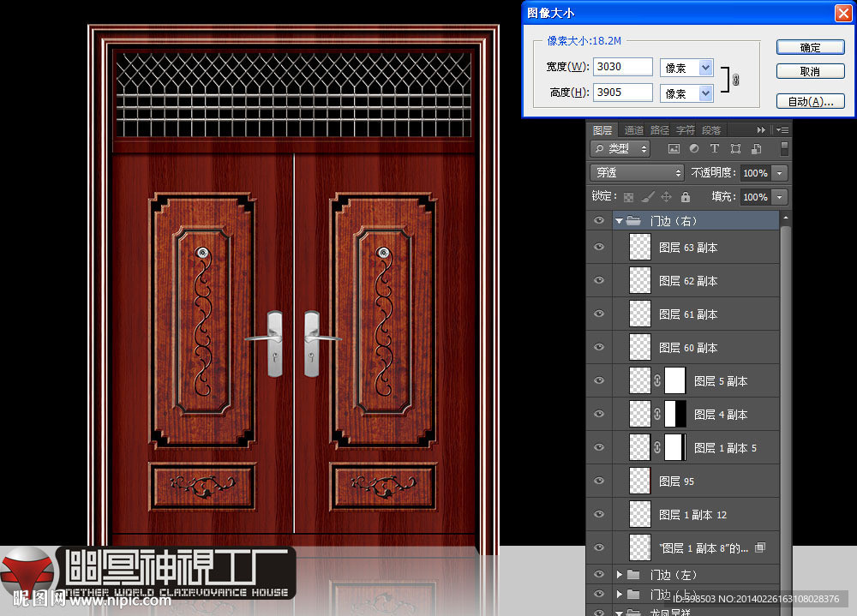This screenshot has height=616, width=857.
Task: Select layer name 图层 1 副本 5
Action: (x=725, y=448)
